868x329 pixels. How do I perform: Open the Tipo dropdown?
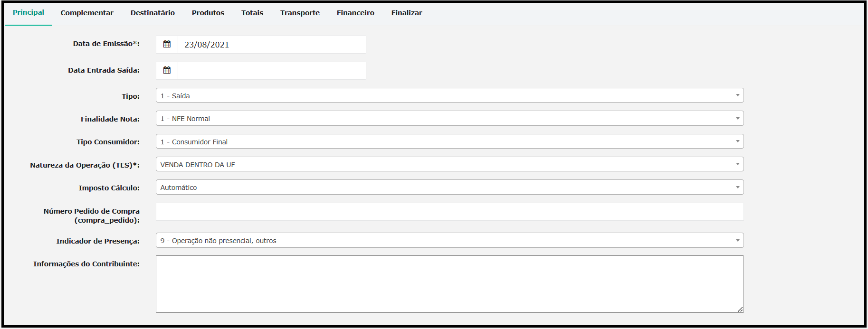tap(449, 95)
